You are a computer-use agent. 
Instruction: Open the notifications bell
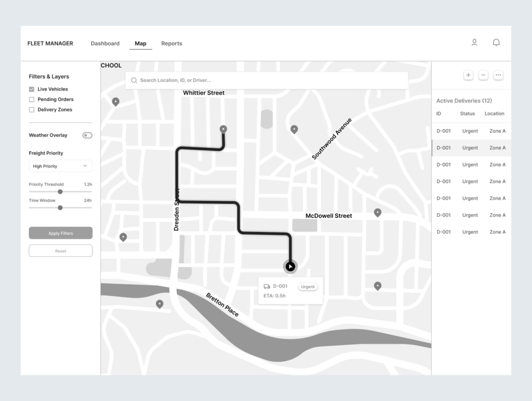pyautogui.click(x=496, y=43)
